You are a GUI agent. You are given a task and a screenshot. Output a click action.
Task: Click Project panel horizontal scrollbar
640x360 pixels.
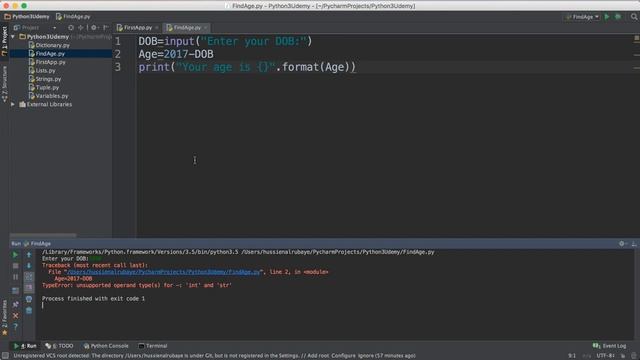click(43, 236)
